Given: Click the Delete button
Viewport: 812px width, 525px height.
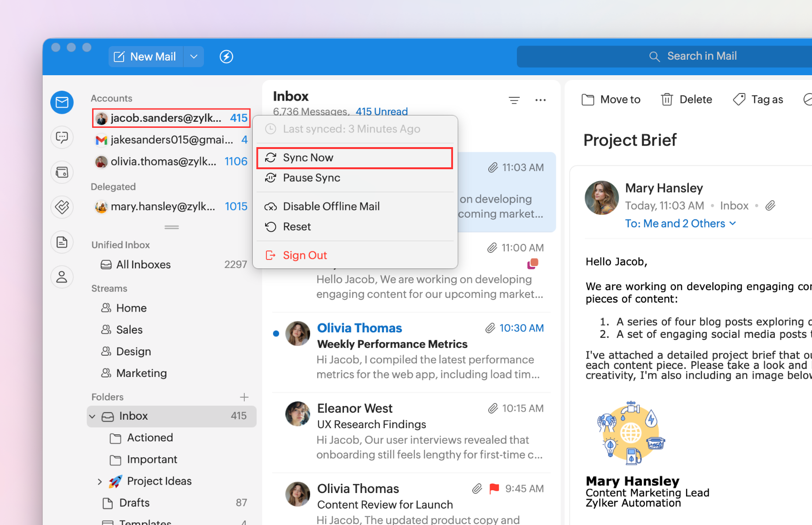Looking at the screenshot, I should [x=687, y=100].
